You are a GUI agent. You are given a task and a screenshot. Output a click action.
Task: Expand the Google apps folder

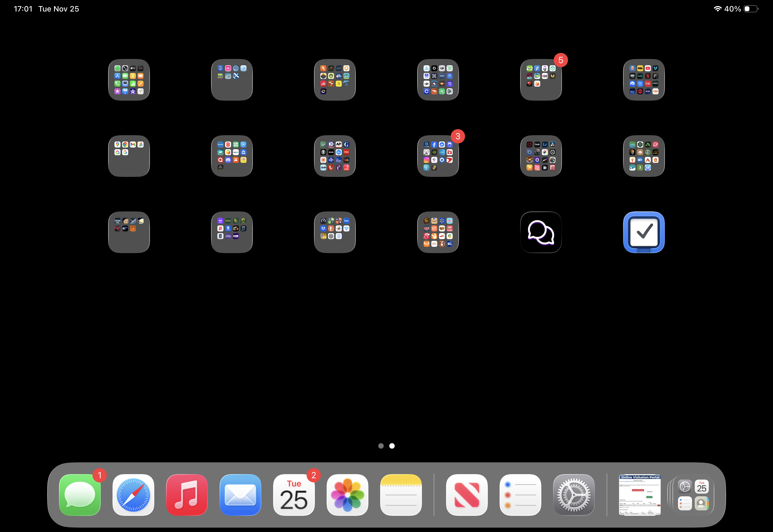coord(129,156)
